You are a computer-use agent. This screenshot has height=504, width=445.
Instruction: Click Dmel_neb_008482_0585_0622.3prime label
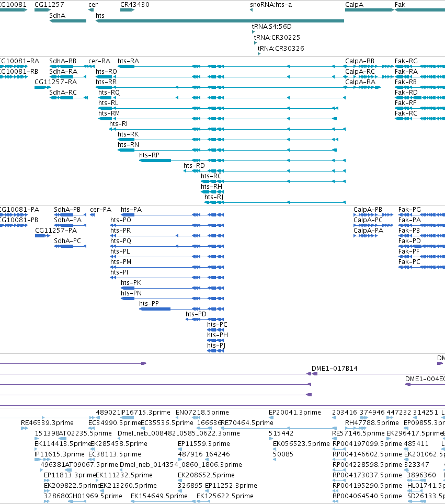pos(179,433)
